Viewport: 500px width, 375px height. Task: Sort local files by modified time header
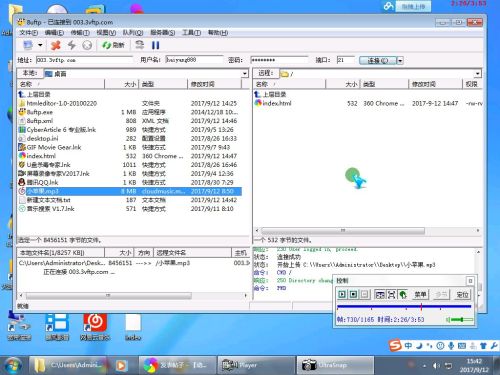[x=215, y=84]
